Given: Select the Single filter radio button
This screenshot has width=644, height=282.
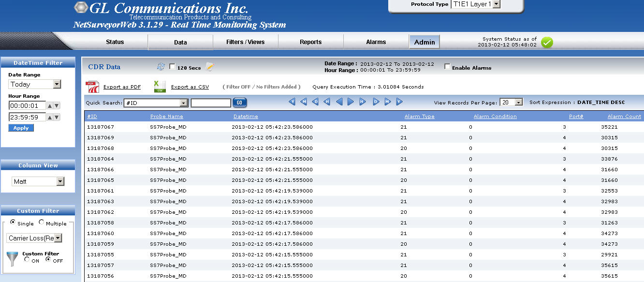Looking at the screenshot, I should (x=13, y=223).
